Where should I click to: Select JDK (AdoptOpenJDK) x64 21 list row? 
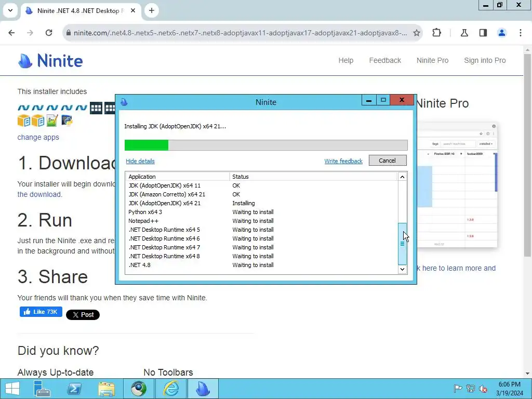262,203
